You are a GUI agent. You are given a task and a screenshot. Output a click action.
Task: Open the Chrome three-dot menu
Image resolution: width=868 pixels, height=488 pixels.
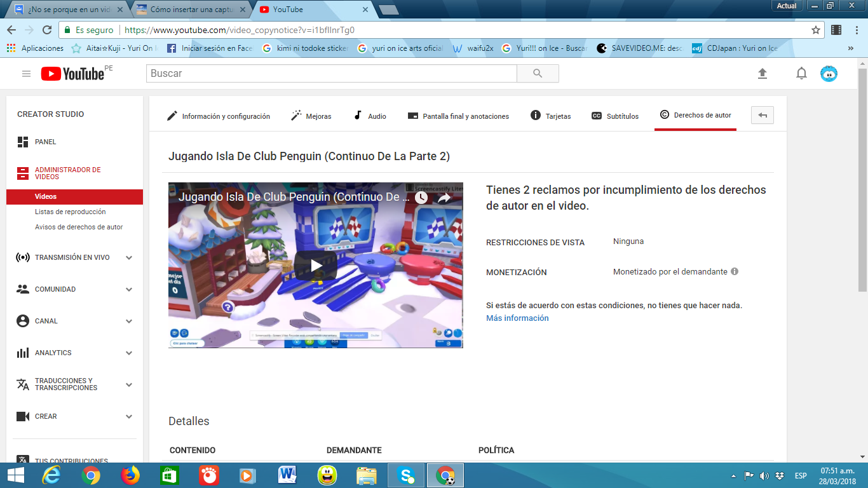[x=855, y=30]
